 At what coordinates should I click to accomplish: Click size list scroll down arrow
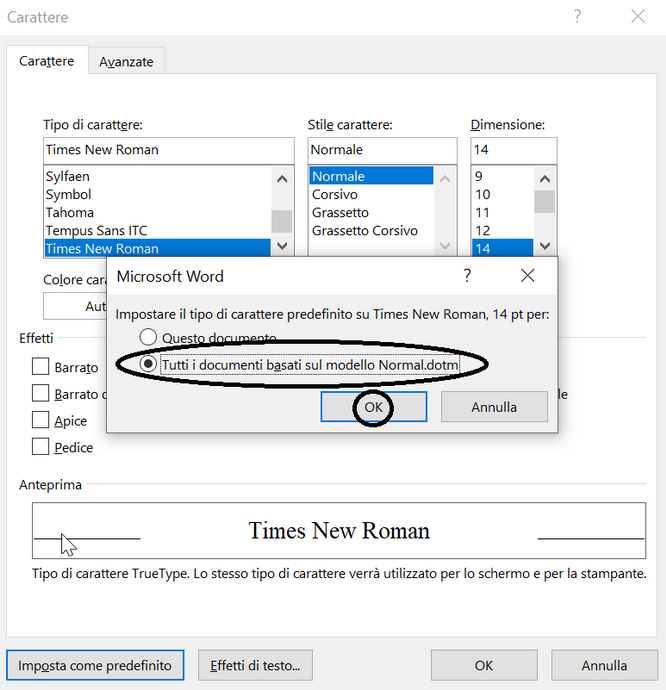[x=545, y=245]
